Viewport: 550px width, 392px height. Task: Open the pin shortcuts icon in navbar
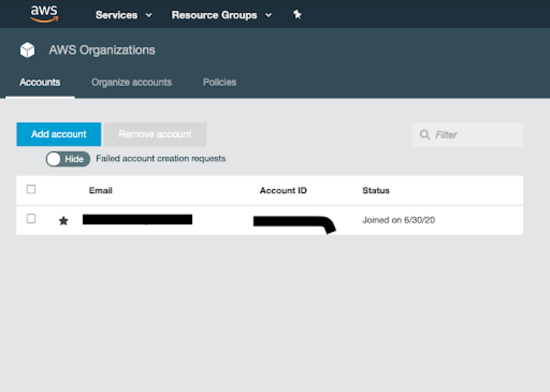click(297, 14)
